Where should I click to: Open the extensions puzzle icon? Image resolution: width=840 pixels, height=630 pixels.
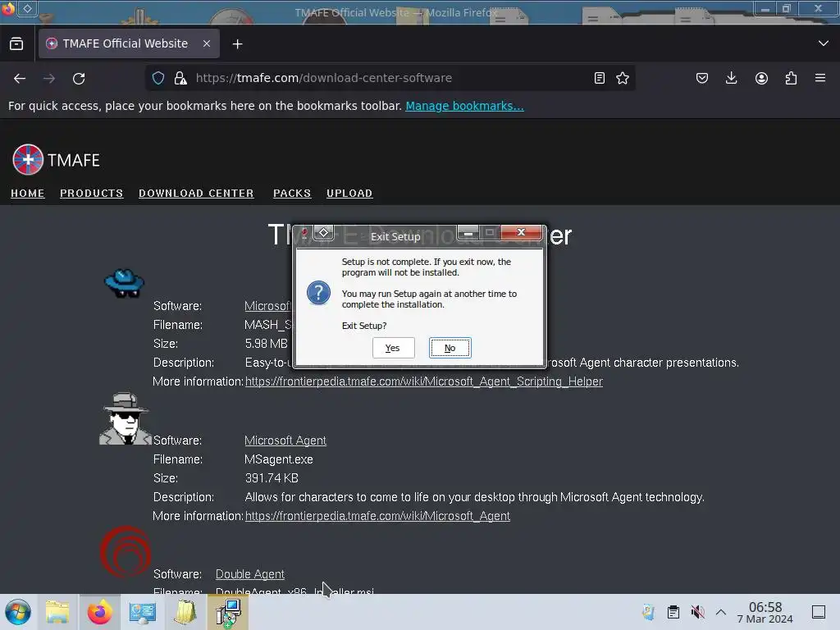(x=791, y=78)
